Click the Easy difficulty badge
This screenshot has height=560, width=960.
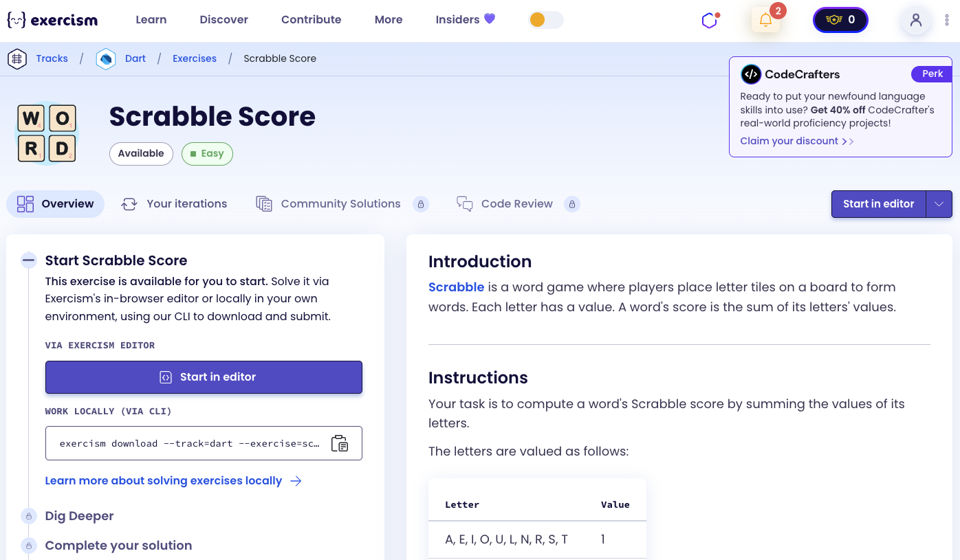pyautogui.click(x=207, y=153)
